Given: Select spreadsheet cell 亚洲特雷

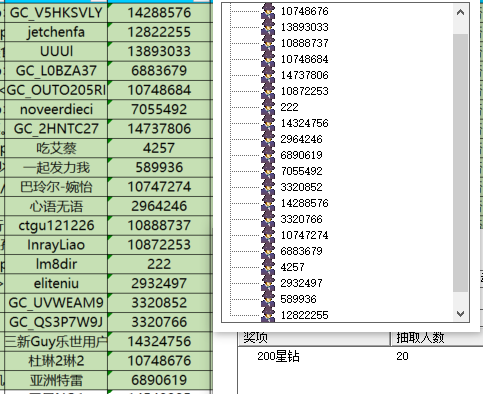Looking at the screenshot, I should coord(56,380).
